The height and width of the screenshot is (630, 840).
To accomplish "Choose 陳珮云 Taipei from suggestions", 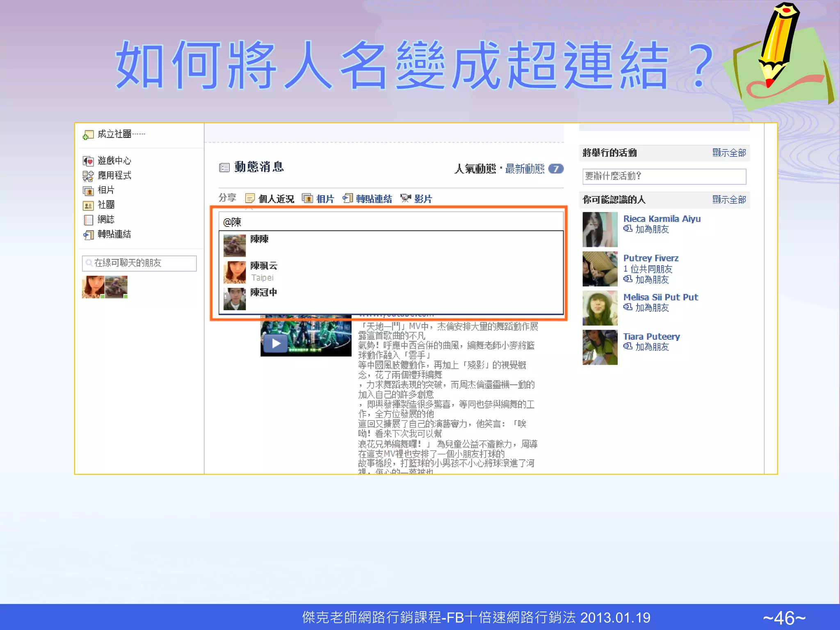I will pyautogui.click(x=391, y=272).
